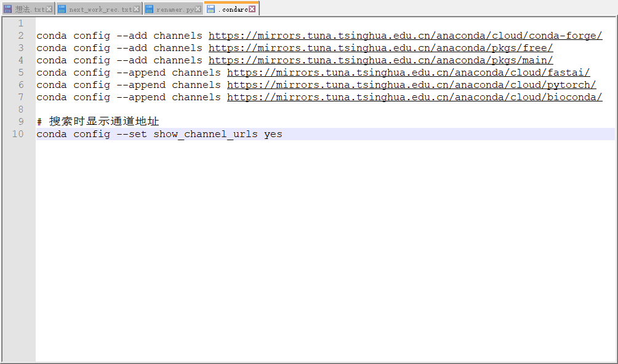
Task: Click '--set' text on line 10
Action: pos(132,134)
